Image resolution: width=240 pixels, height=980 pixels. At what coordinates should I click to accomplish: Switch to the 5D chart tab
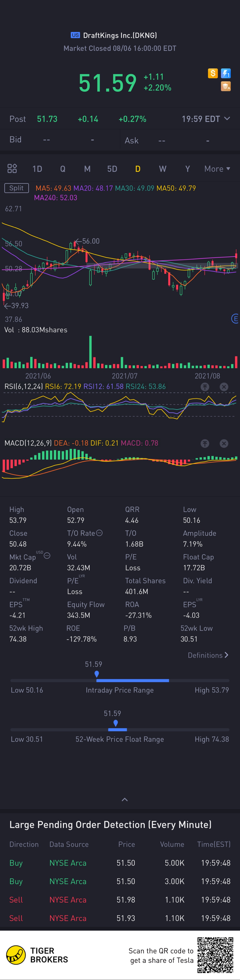pos(112,169)
